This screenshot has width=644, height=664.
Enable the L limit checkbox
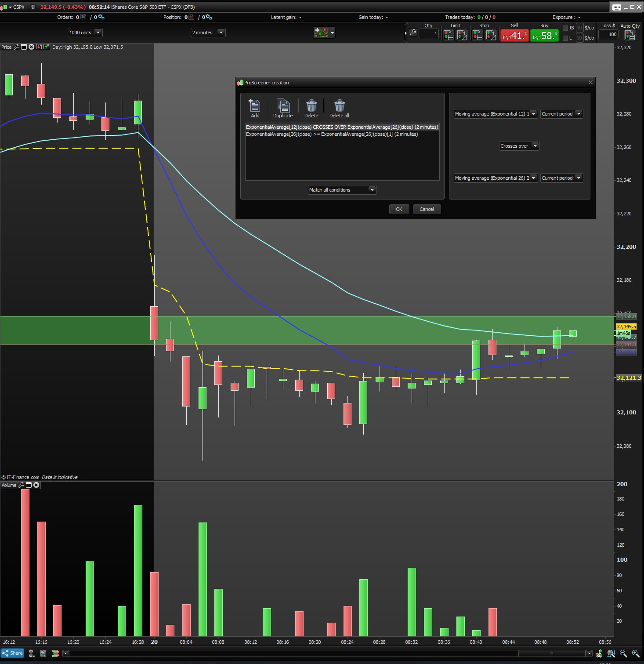click(x=565, y=38)
